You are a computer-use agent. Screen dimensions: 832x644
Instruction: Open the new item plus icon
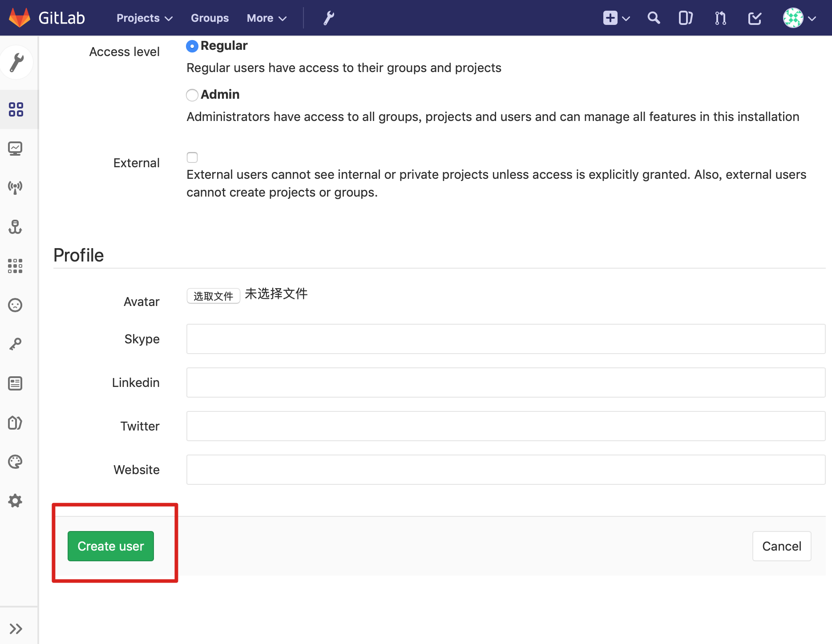tap(610, 18)
